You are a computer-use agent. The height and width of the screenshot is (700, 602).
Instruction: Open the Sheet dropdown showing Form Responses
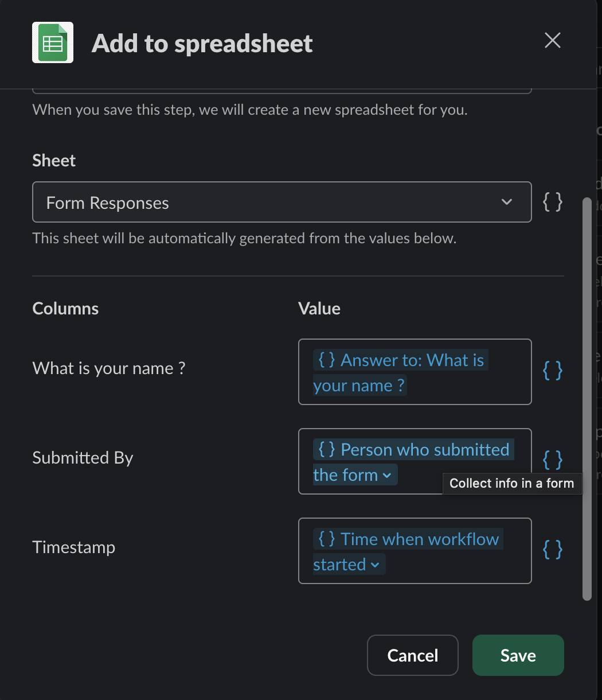[282, 203]
